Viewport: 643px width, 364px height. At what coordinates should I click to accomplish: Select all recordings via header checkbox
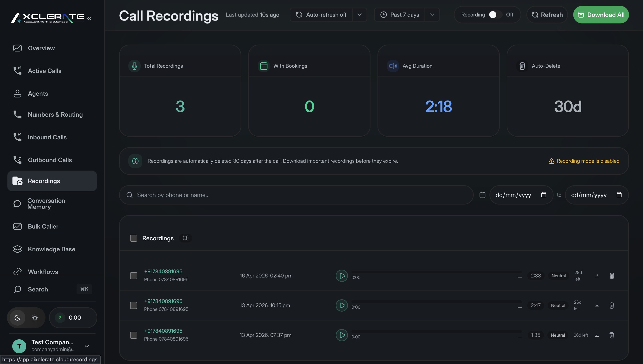click(134, 238)
